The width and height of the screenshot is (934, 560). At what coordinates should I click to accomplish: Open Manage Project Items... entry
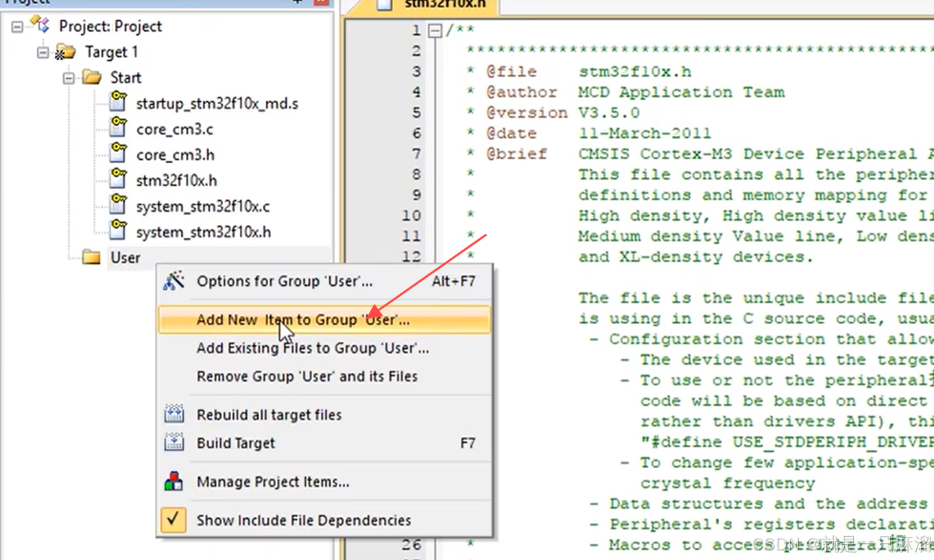[324, 482]
